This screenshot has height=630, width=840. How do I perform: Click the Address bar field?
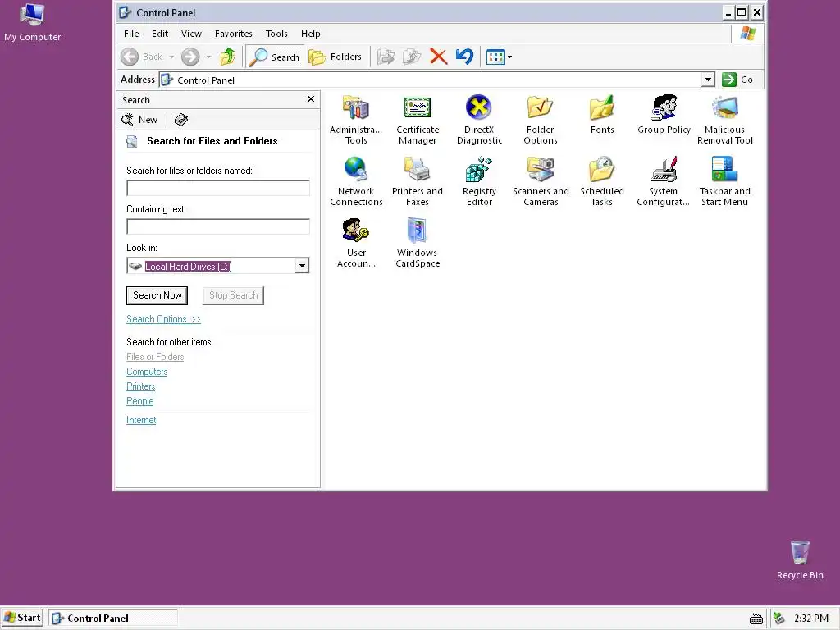[431, 80]
